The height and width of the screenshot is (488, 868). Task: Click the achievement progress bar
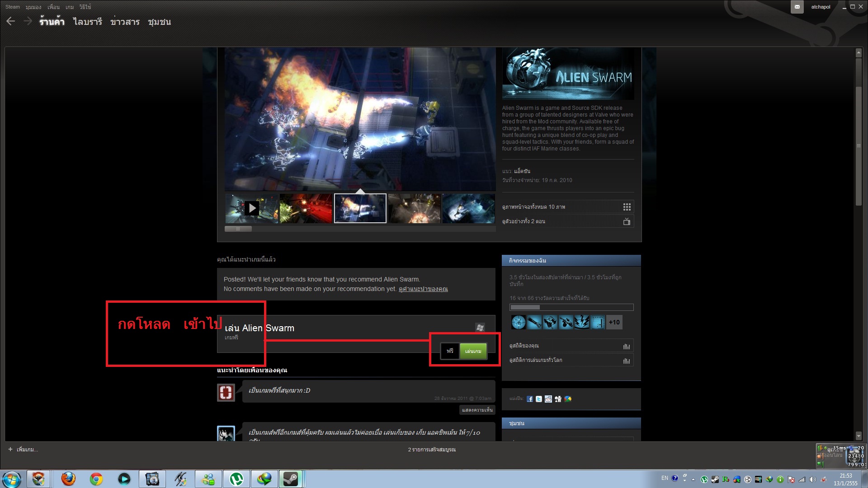[571, 307]
